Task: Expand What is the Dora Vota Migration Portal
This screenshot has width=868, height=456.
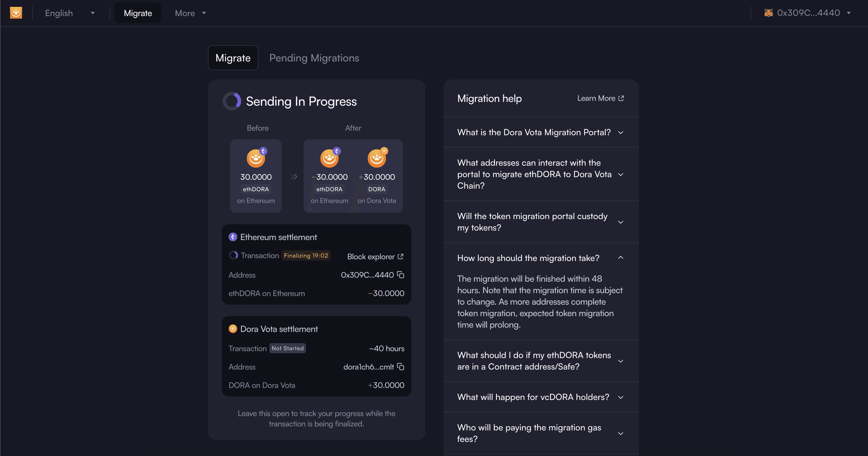Action: coord(541,132)
